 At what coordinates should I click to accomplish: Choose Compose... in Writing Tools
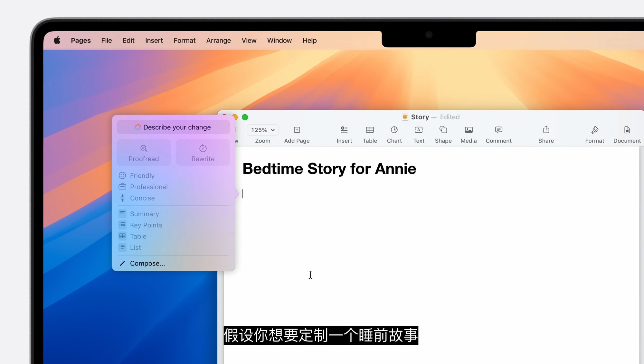pyautogui.click(x=147, y=264)
